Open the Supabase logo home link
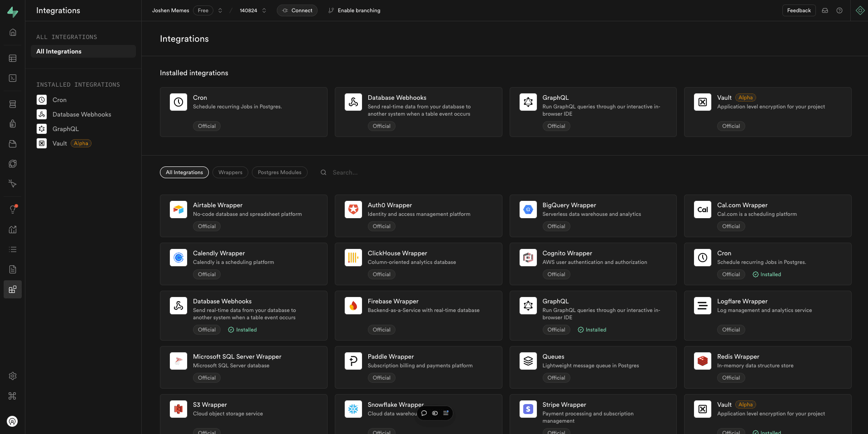 click(13, 12)
